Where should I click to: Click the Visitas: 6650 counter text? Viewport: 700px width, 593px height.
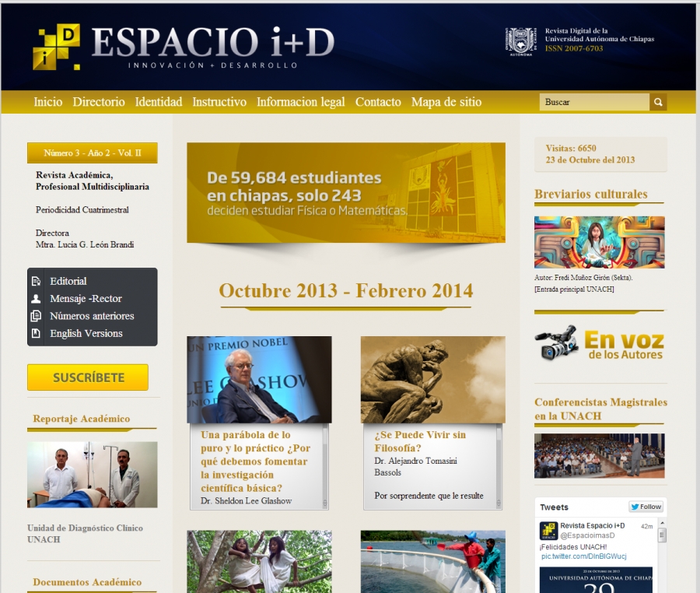coord(571,148)
